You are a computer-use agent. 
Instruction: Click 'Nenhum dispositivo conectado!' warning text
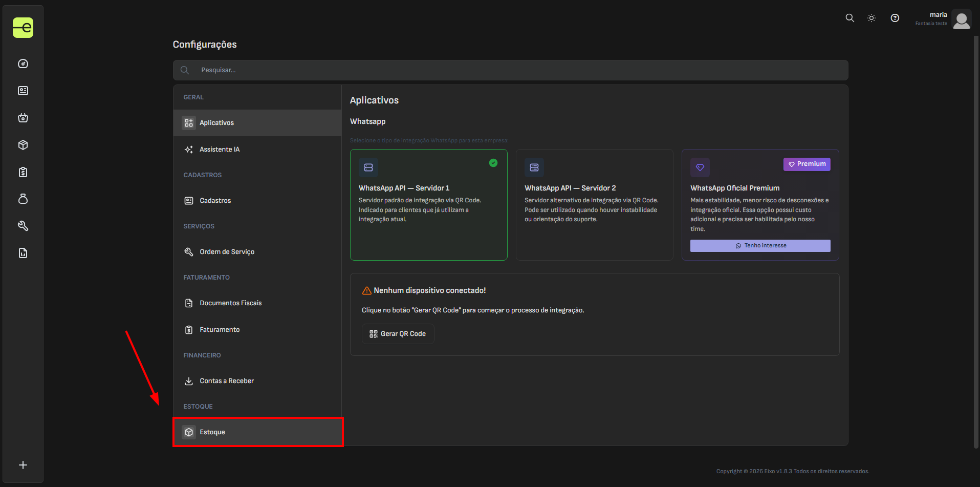pyautogui.click(x=430, y=290)
